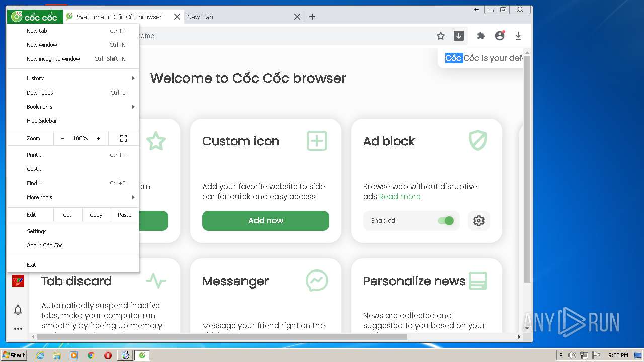
Task: Click the fullscreen icon in the Zoom row
Action: [x=124, y=138]
